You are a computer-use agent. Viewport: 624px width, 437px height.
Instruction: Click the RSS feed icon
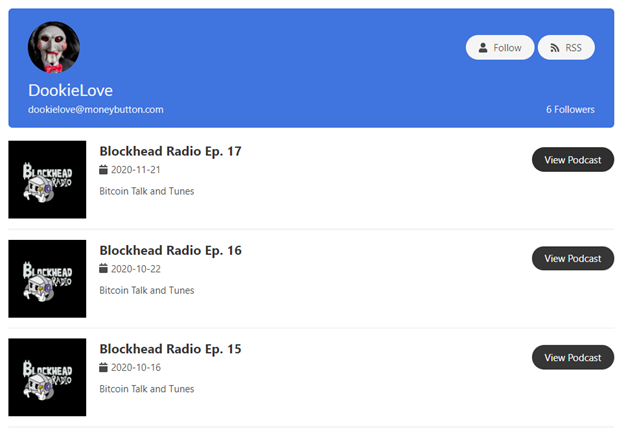[x=555, y=48]
